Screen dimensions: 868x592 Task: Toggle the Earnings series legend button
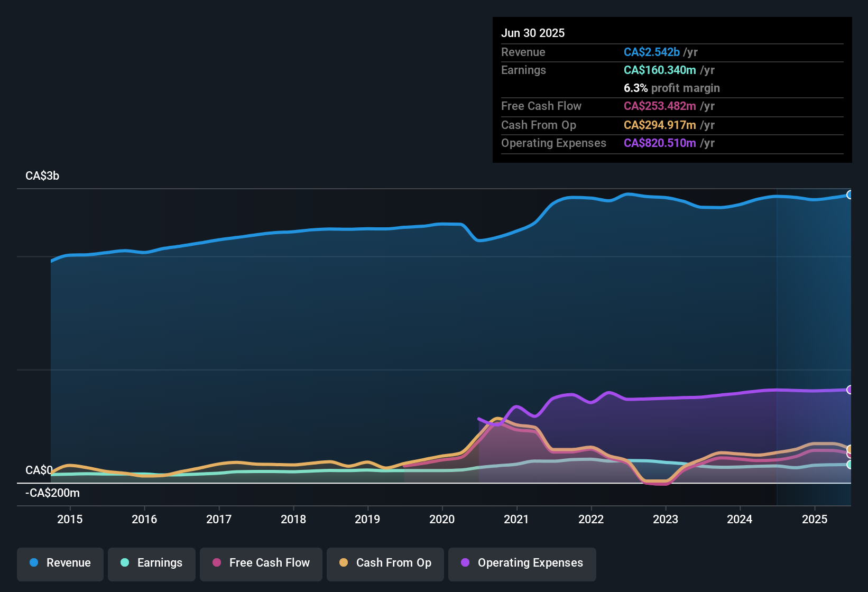[152, 563]
